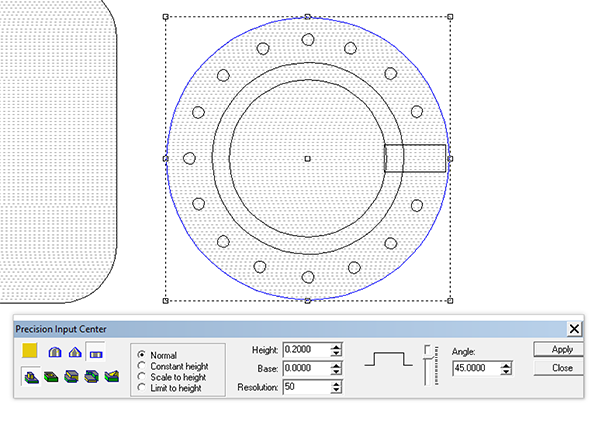The image size is (600, 427).
Task: Click the relief profile preview graphic
Action: 388,360
